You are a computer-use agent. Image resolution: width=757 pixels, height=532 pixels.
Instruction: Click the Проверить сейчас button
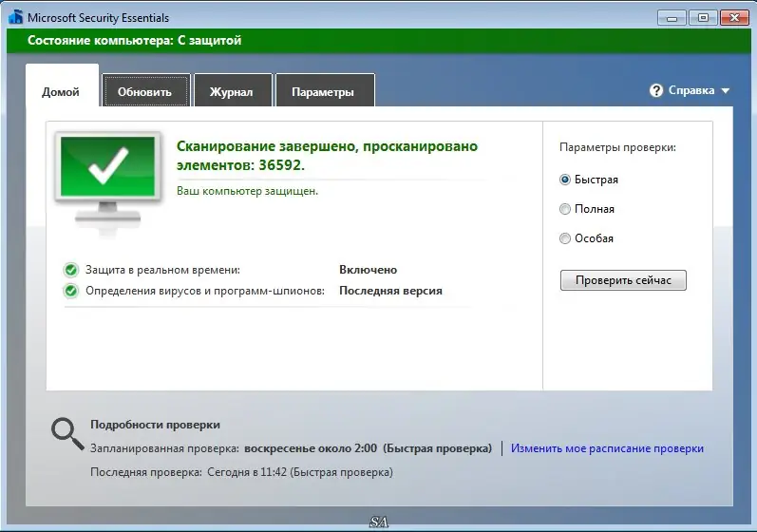623,280
